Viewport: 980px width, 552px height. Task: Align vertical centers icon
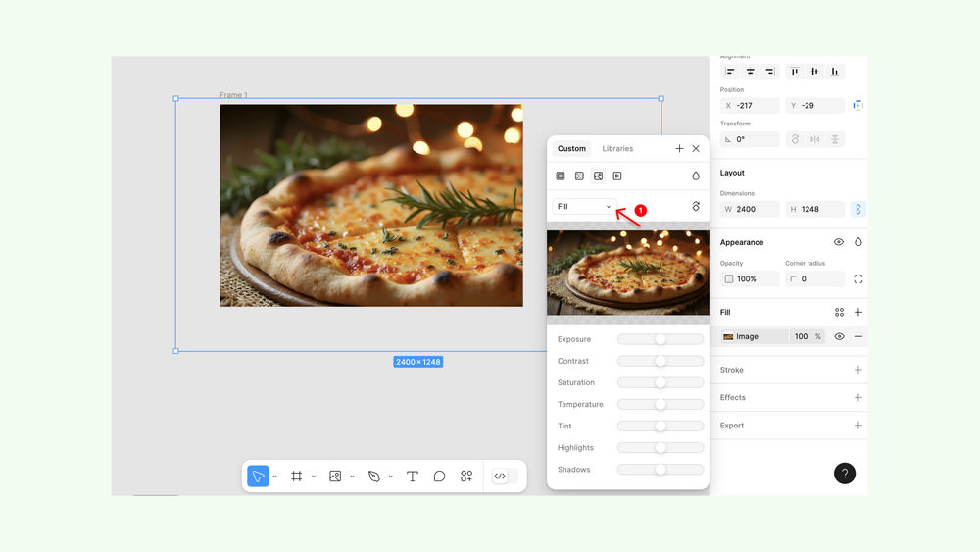(x=814, y=72)
